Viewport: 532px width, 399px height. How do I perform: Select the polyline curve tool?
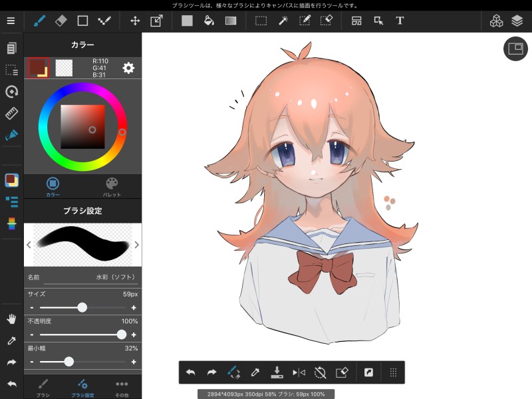[x=104, y=21]
